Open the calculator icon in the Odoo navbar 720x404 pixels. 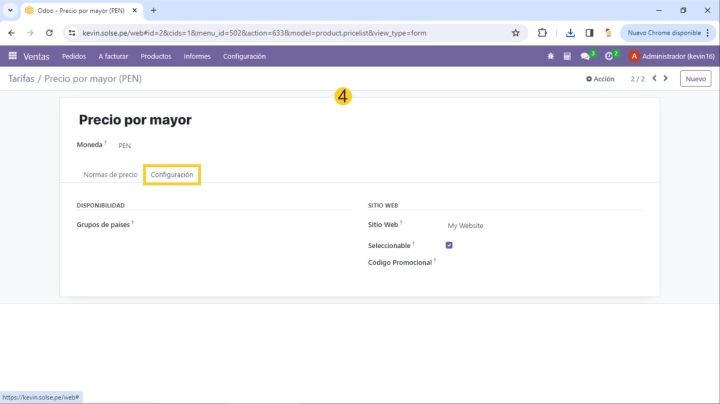(567, 56)
